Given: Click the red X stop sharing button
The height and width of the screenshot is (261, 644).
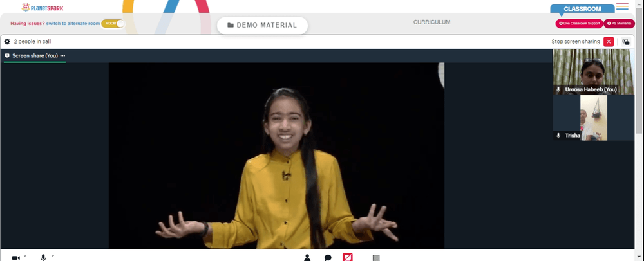Looking at the screenshot, I should [x=609, y=41].
